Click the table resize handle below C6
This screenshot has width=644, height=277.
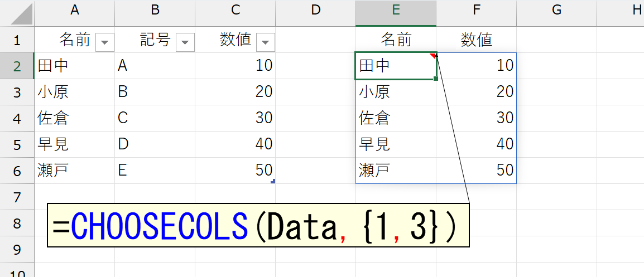(273, 181)
